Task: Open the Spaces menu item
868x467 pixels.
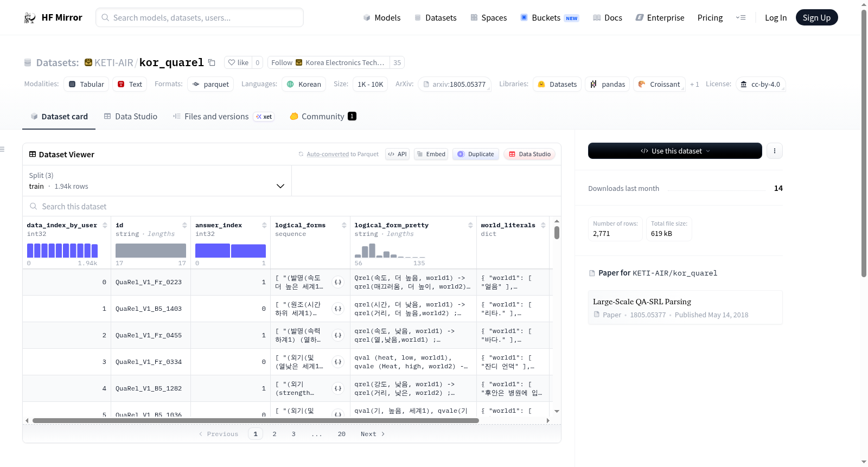Action: click(488, 18)
